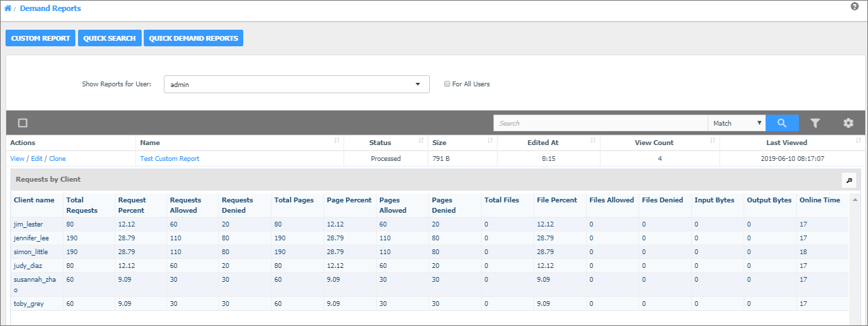
Task: Go to the home breadcrumb icon
Action: [8, 9]
